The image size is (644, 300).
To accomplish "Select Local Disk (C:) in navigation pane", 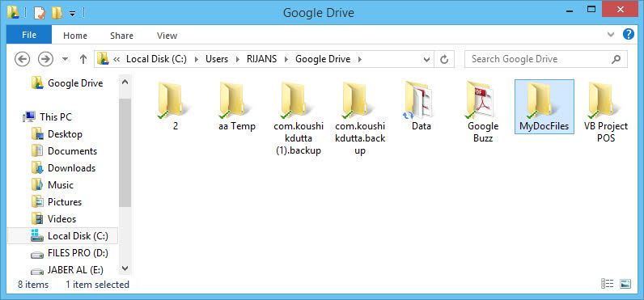I will coord(62,236).
